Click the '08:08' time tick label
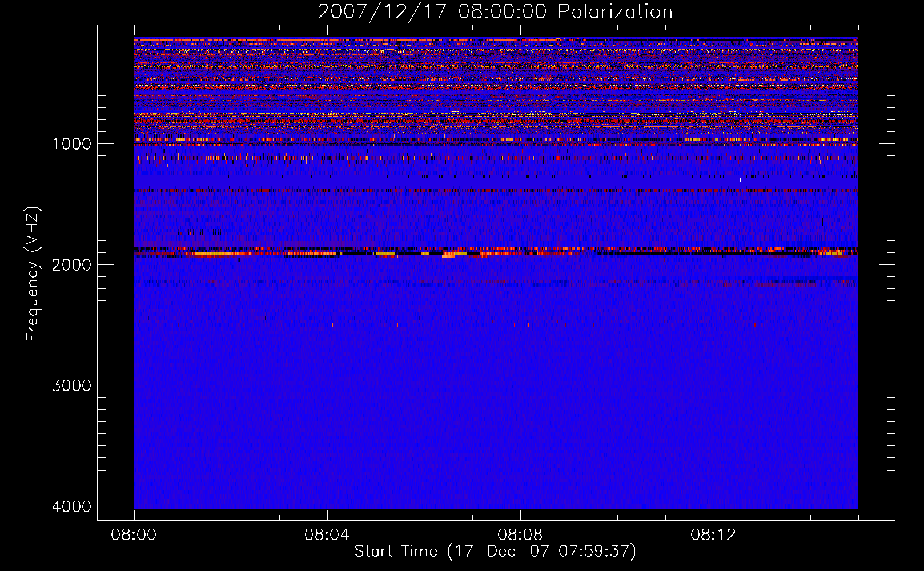This screenshot has width=924, height=571. pos(520,535)
